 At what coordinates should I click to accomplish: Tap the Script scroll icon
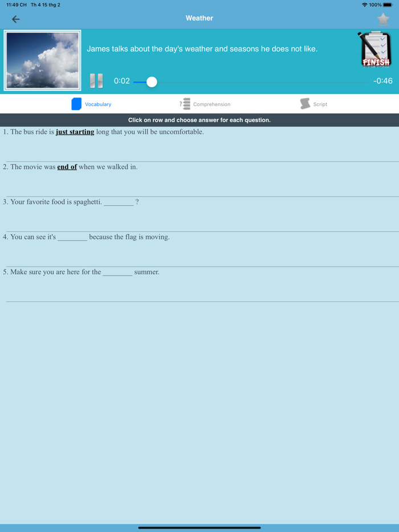305,104
